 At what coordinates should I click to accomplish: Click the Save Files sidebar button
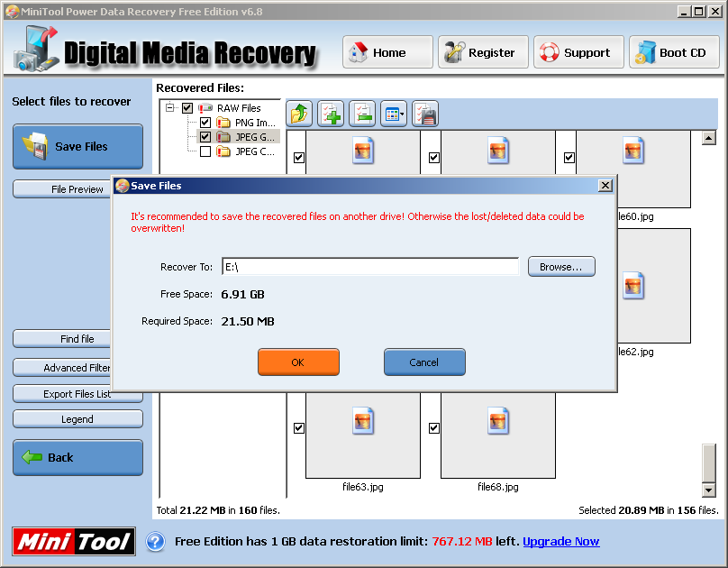(x=78, y=147)
